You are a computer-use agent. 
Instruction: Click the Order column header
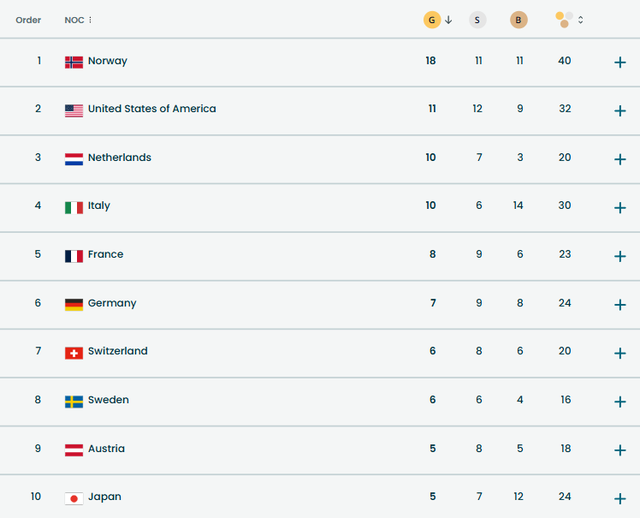click(x=28, y=20)
